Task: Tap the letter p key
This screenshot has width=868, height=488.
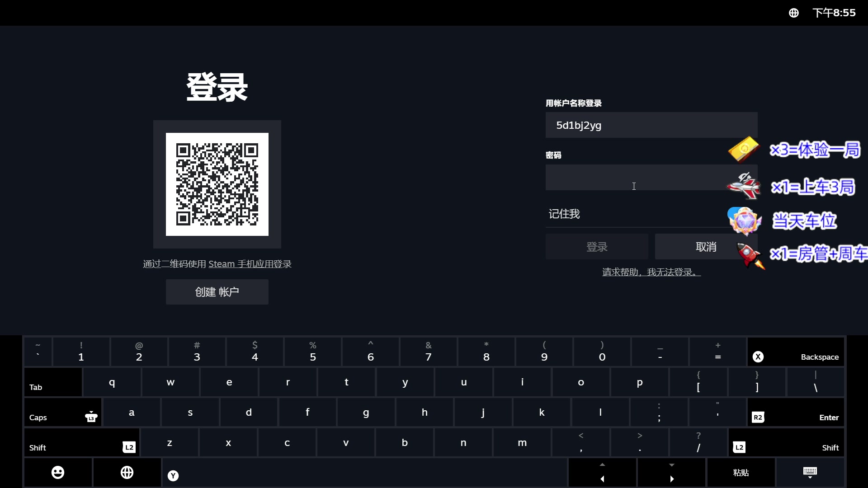Action: 640,382
